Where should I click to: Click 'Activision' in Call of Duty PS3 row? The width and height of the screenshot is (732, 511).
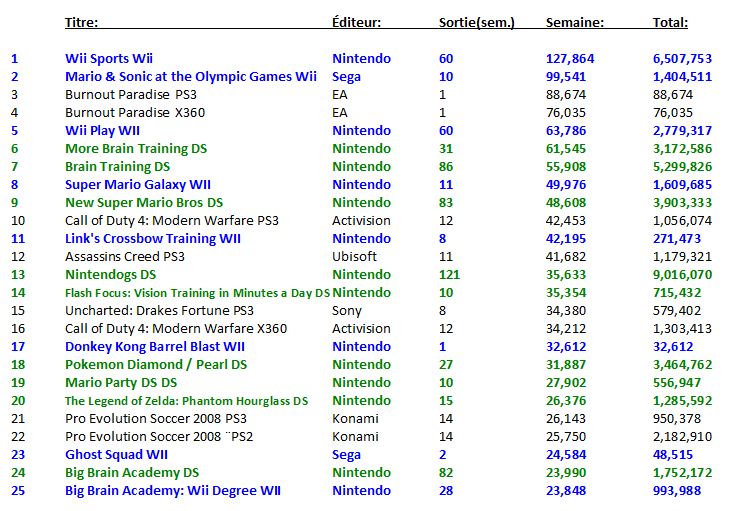click(x=361, y=221)
